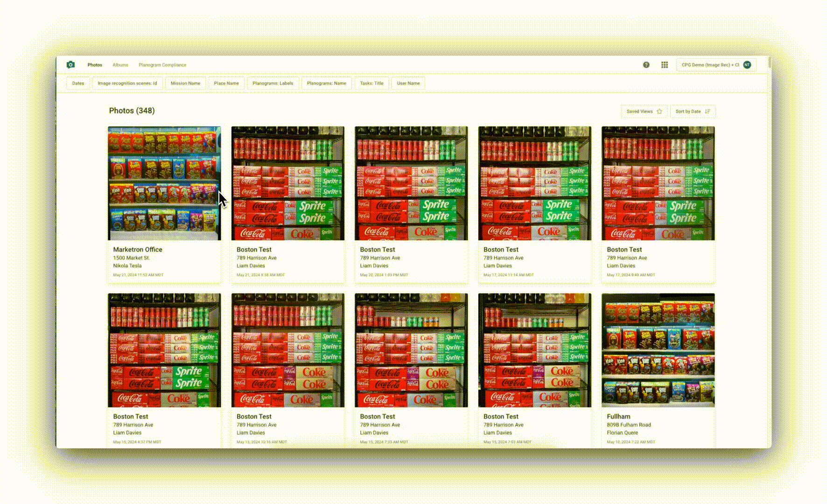Open the Mission Name filter dropdown
Viewport: 827px width, 504px height.
click(x=185, y=84)
